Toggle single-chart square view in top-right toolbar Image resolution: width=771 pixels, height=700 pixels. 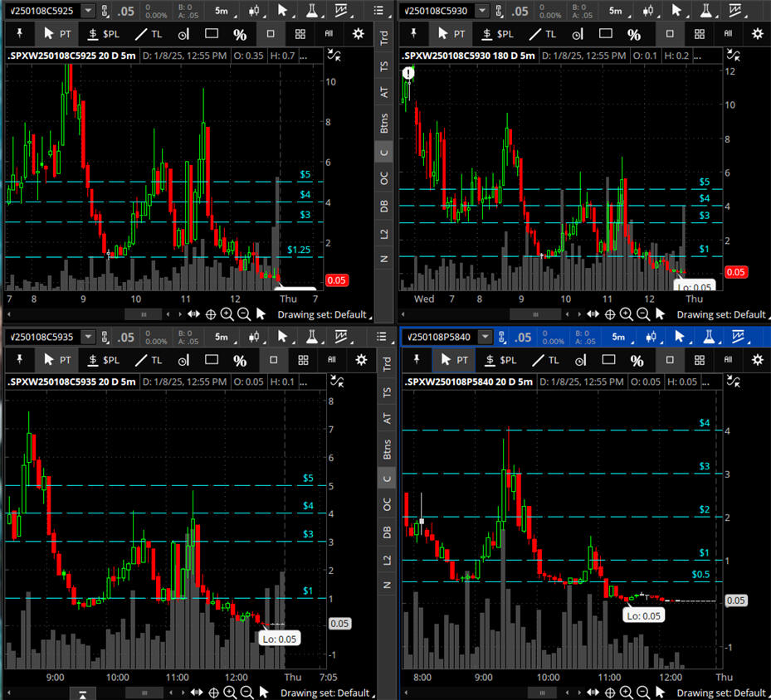point(669,34)
